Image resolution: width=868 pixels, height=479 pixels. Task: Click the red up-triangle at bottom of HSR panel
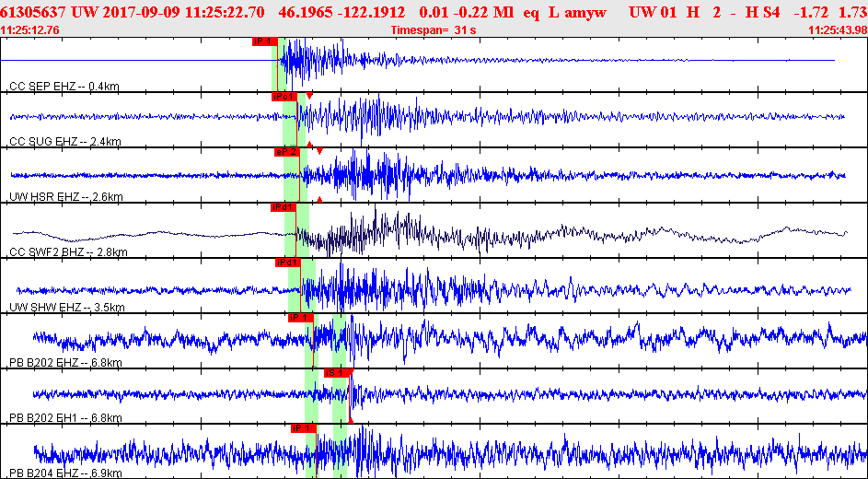point(319,199)
